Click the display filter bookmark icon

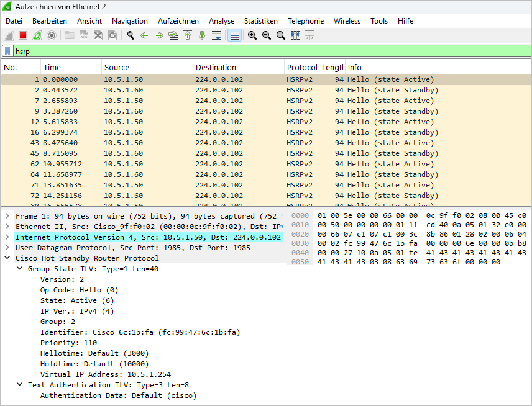click(x=7, y=52)
